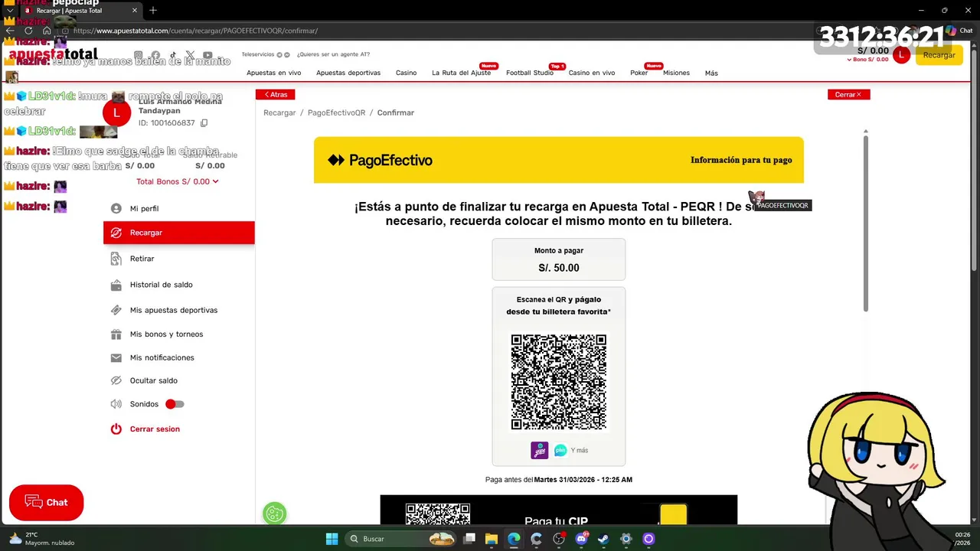Select Recargar in sidebar
The width and height of the screenshot is (980, 551).
coord(179,233)
